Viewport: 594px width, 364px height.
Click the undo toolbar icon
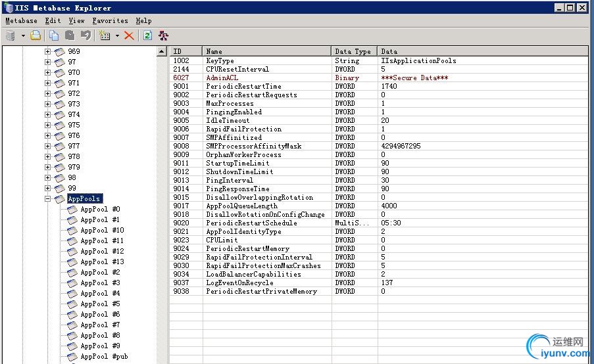click(86, 35)
